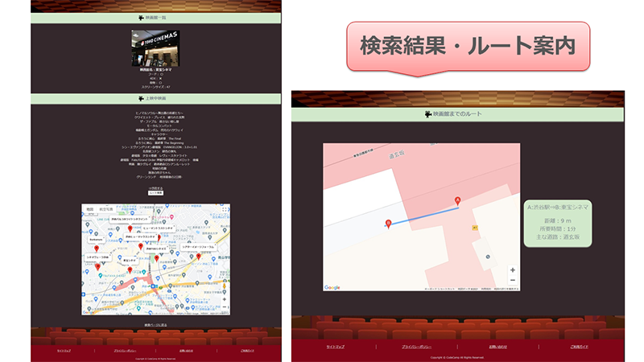Click the camera icon beside 上映中映画
This screenshot has height=362, width=644.
140,99
